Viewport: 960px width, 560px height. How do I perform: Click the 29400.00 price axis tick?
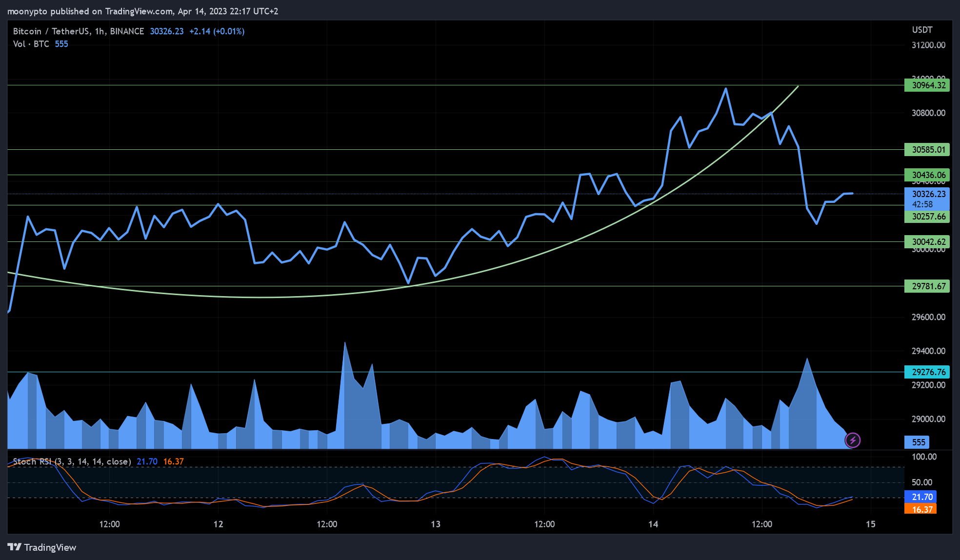click(x=928, y=351)
